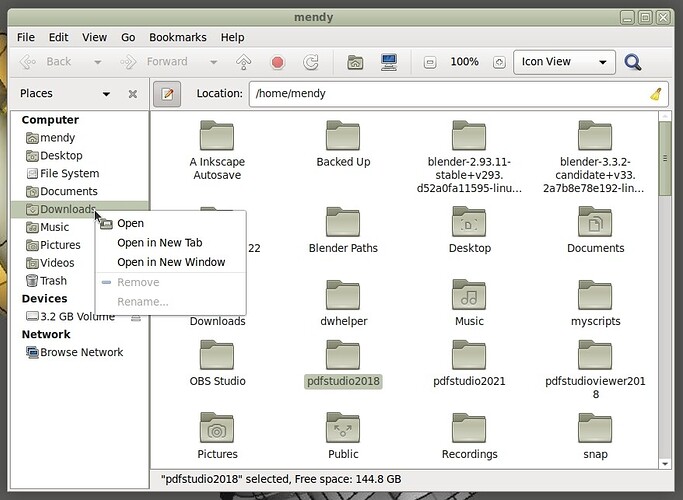Open the View menu

coord(95,37)
